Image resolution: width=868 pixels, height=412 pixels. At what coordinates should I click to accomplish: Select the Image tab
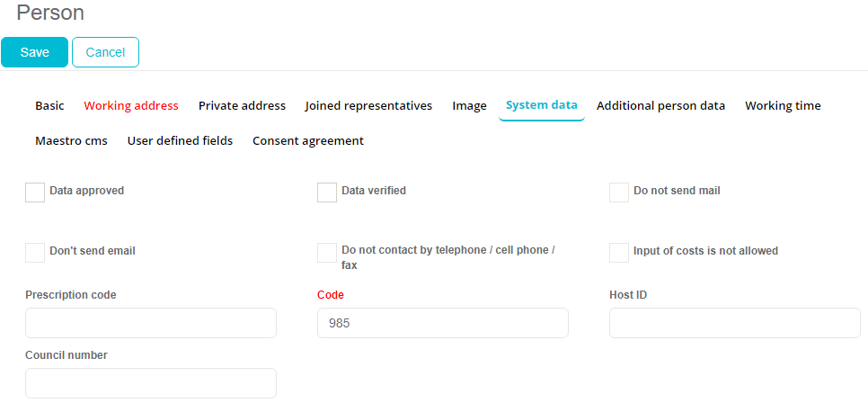[469, 105]
